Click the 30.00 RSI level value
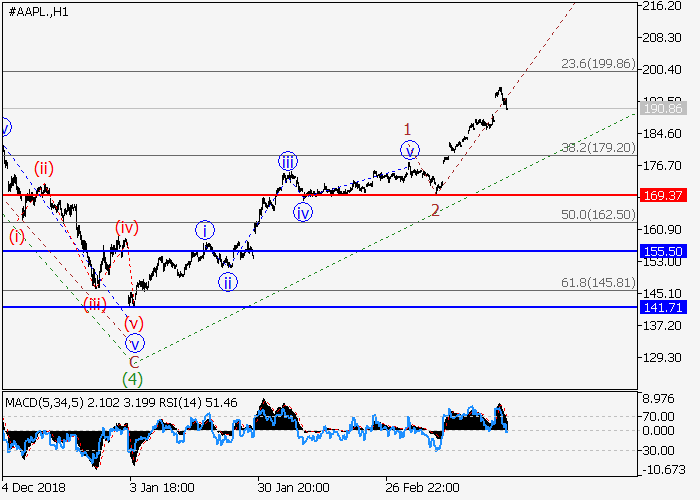This screenshot has height=500, width=700. pos(658,450)
